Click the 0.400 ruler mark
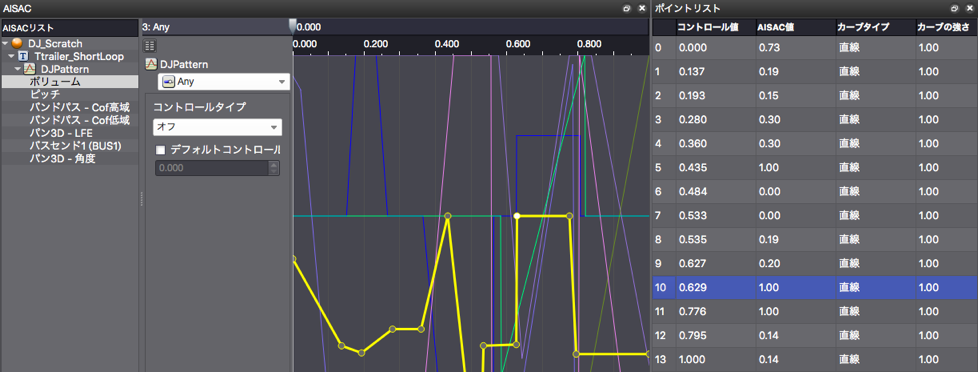Screen dimensions: 978x372 [x=447, y=44]
